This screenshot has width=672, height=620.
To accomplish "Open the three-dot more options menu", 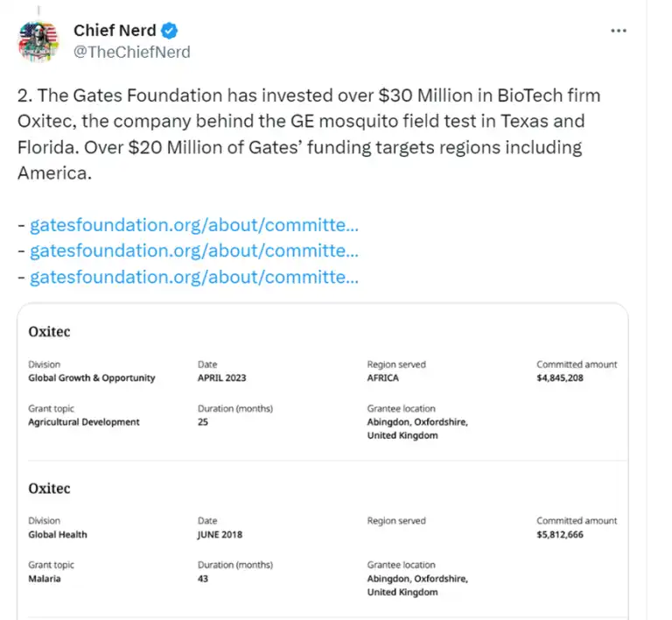I will [x=619, y=31].
